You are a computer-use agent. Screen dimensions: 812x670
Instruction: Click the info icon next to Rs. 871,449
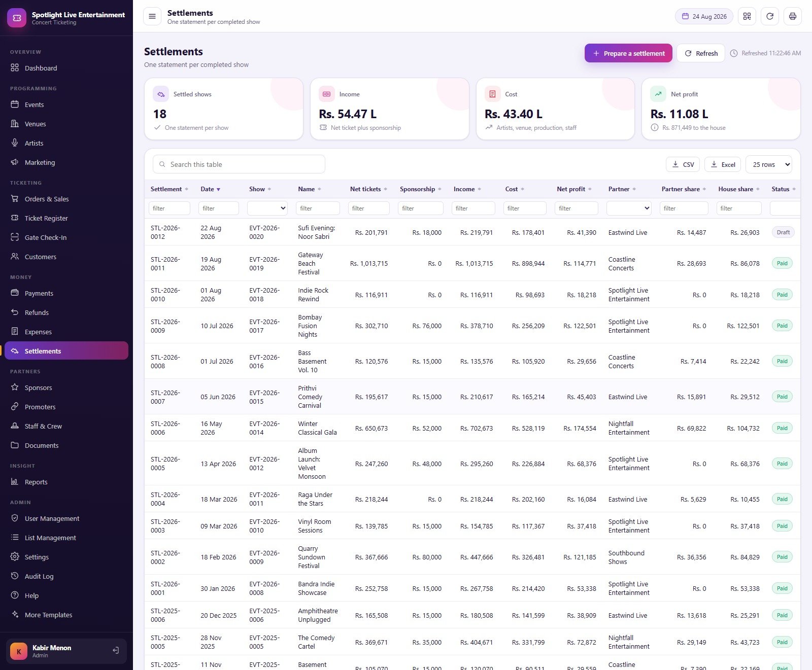click(x=655, y=128)
